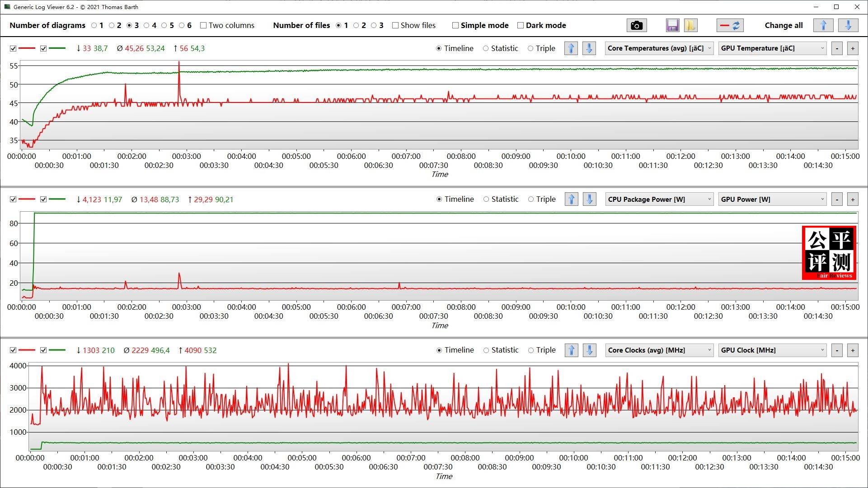Click the camera screenshot icon
Screen dimensions: 868x488
[x=636, y=25]
